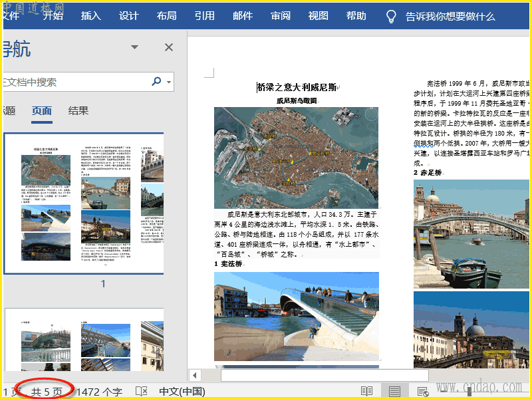Switch to Read Mode view icon
532x399 pixels.
coord(366,391)
